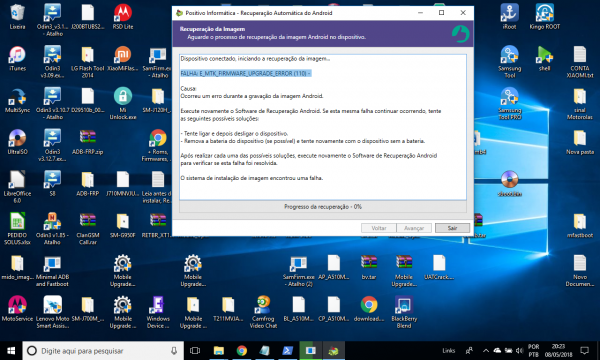Select the LG Flash Tool 2014 icon
The height and width of the screenshot is (360, 600).
coord(88,62)
